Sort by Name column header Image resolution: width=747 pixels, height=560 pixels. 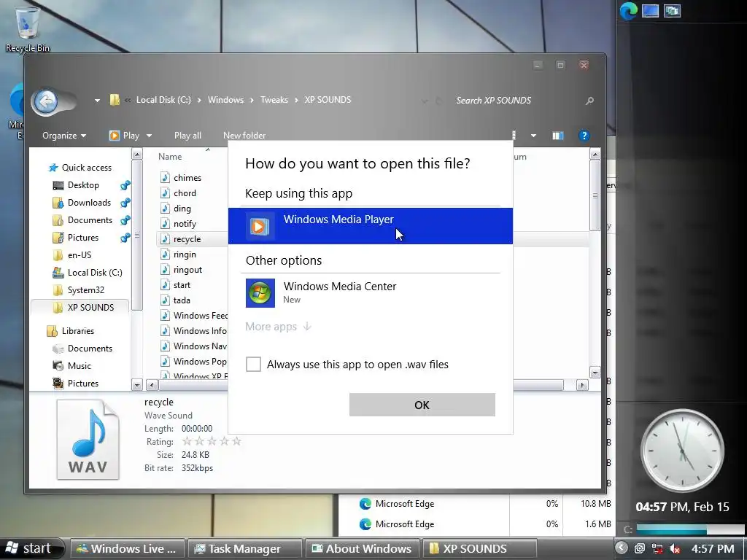click(170, 157)
